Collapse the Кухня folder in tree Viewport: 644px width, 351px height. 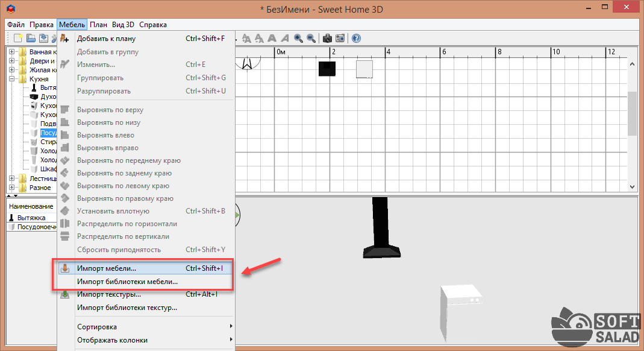(x=12, y=79)
